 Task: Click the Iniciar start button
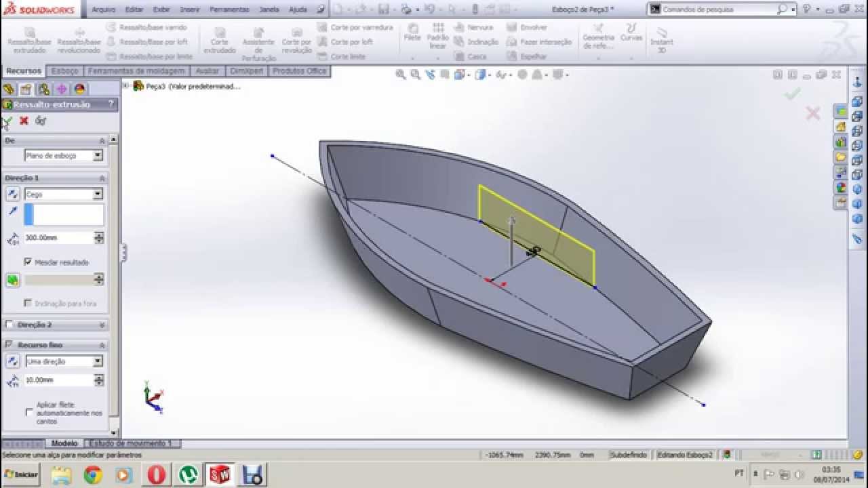[x=21, y=474]
